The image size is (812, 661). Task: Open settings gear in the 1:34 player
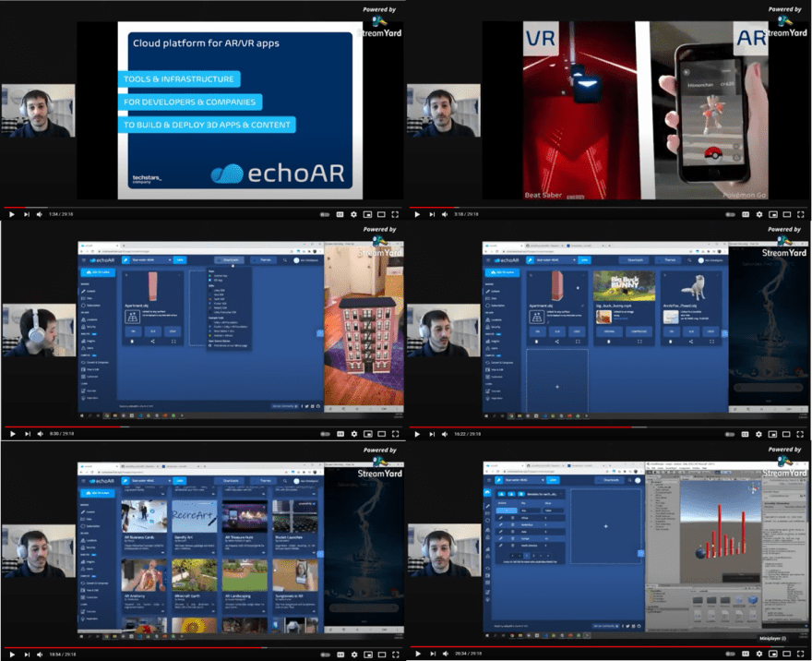[x=353, y=214]
